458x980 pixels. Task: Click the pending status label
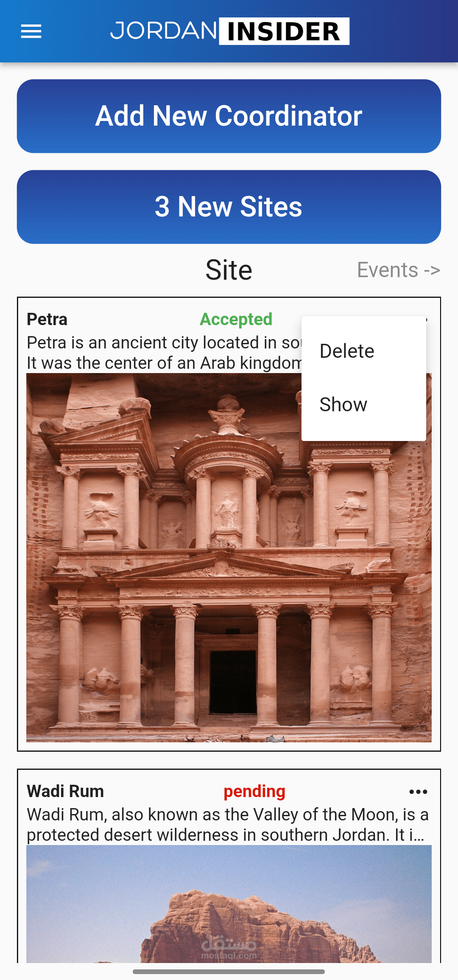click(254, 792)
